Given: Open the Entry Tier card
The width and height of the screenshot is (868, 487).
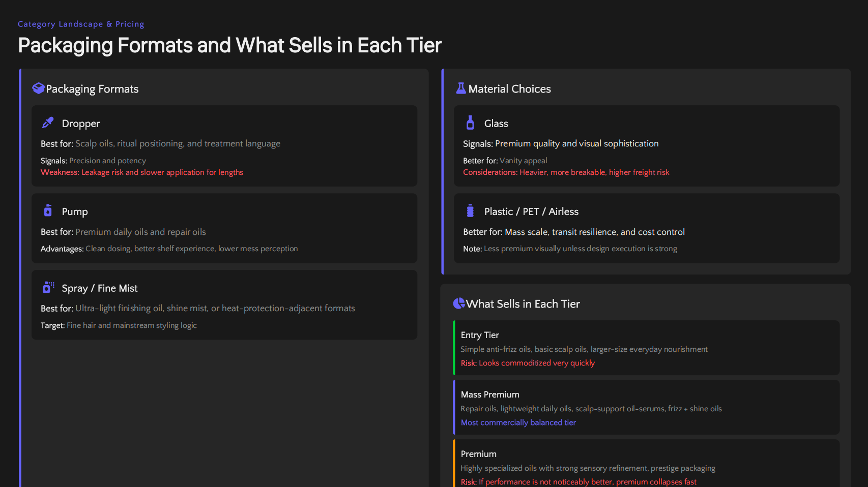Looking at the screenshot, I should click(x=479, y=335).
